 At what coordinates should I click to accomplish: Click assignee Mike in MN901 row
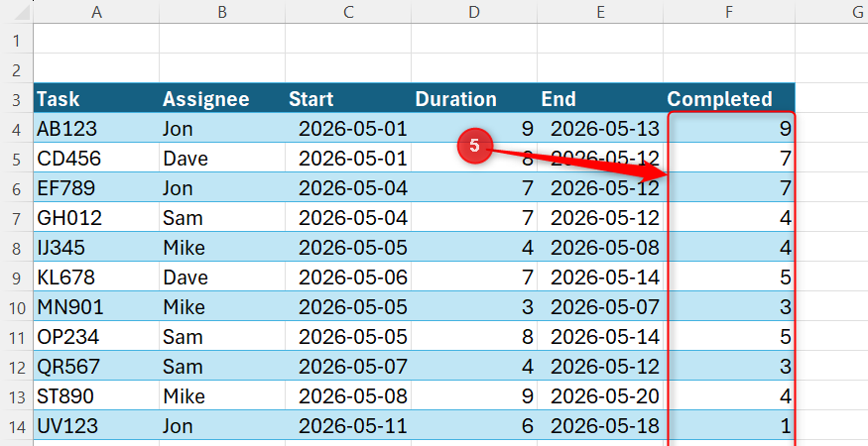222,307
